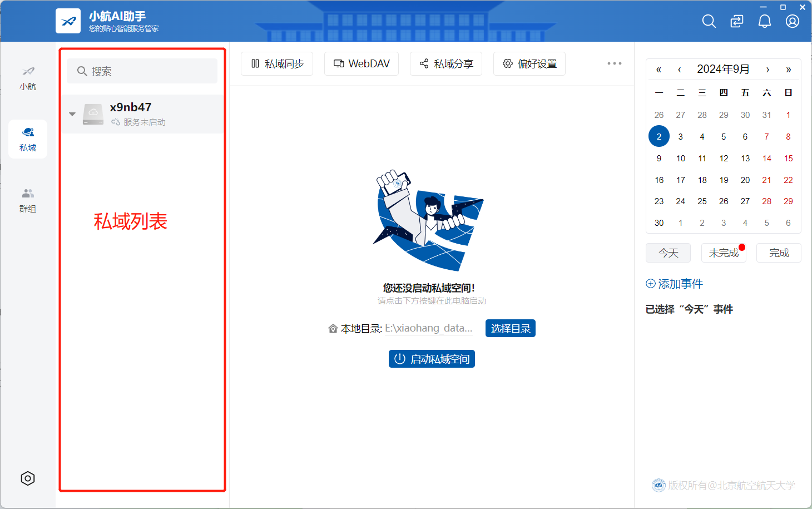Jump to previous year in calendar

[x=658, y=70]
